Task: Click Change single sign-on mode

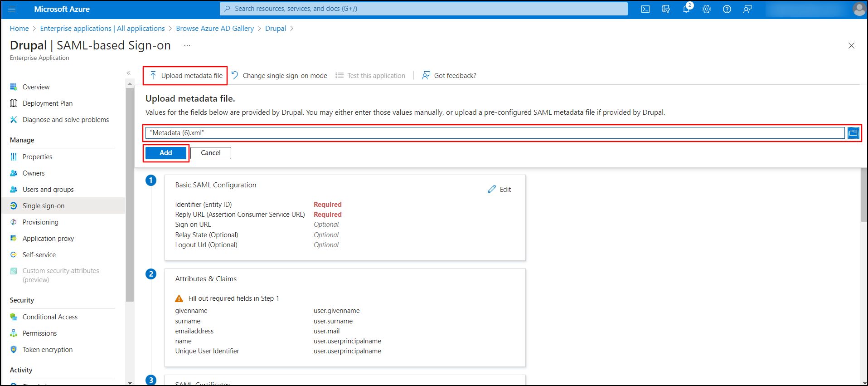Action: [x=279, y=76]
